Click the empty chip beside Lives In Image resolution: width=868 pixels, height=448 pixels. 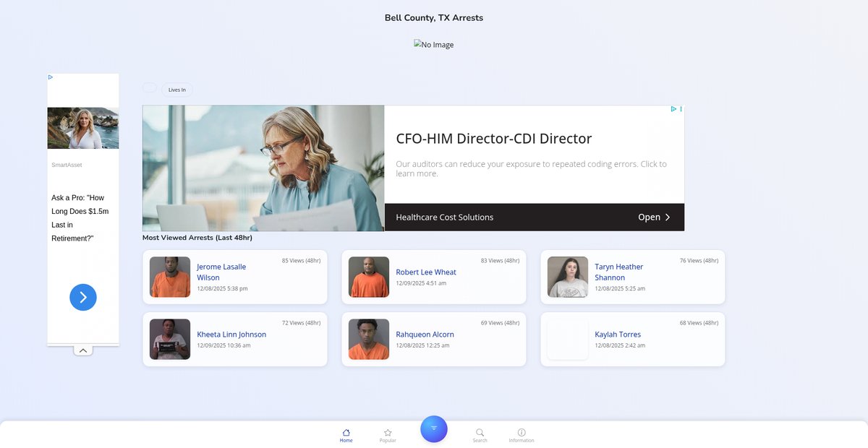149,88
